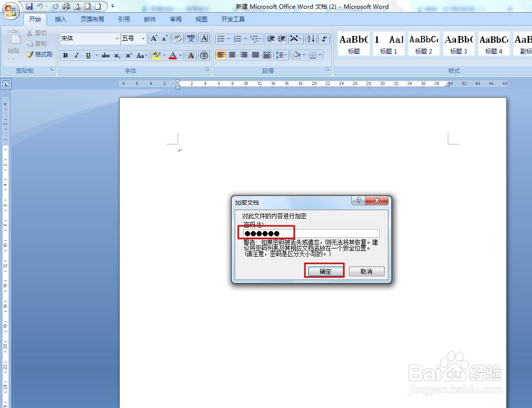This screenshot has width=532, height=408.
Task: Select the Format Painter (格式刷)
Action: point(39,54)
